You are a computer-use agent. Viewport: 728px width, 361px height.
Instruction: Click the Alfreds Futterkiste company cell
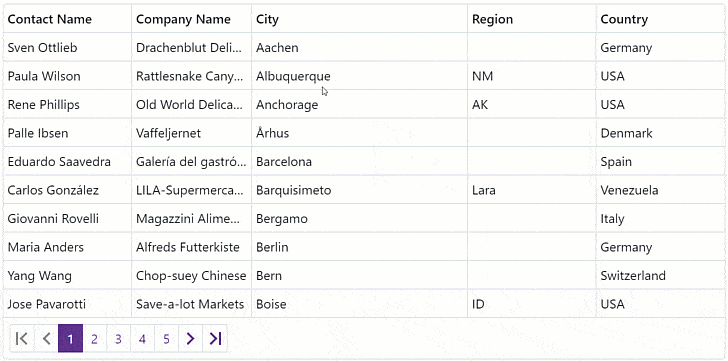191,247
